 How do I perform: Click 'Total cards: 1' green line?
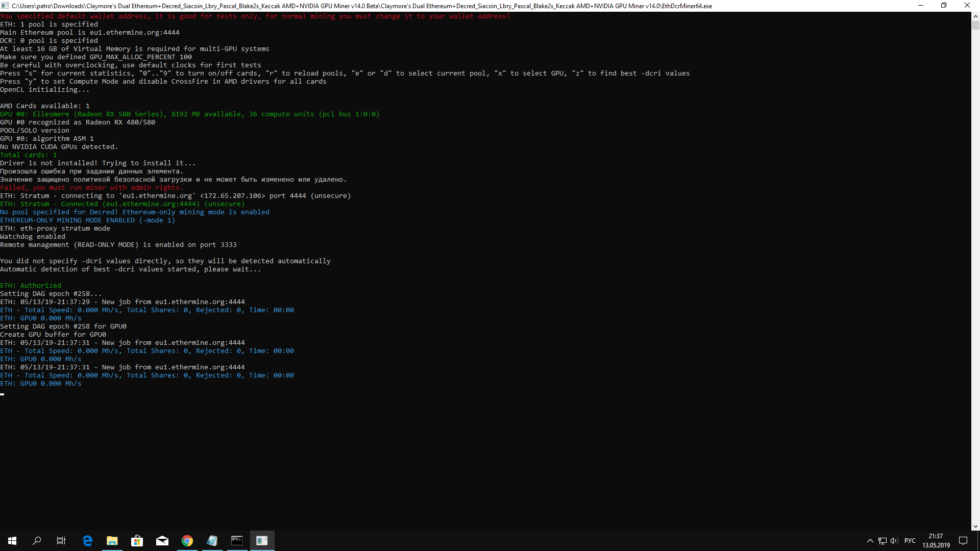(x=29, y=155)
